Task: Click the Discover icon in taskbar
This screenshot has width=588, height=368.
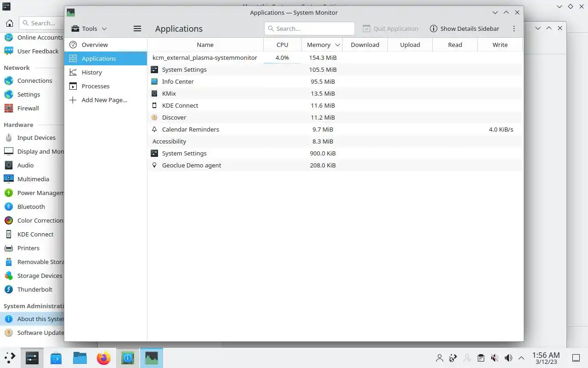Action: 56,357
